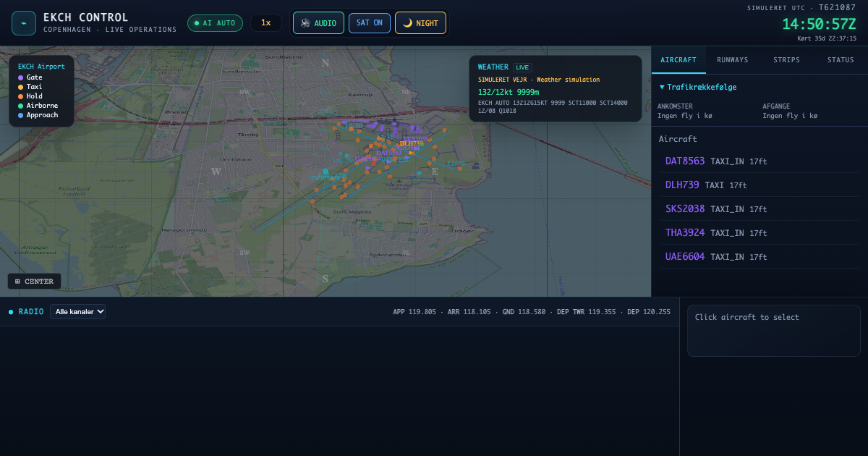Toggle AI AUTO mode
This screenshot has height=456, width=868.
[215, 23]
